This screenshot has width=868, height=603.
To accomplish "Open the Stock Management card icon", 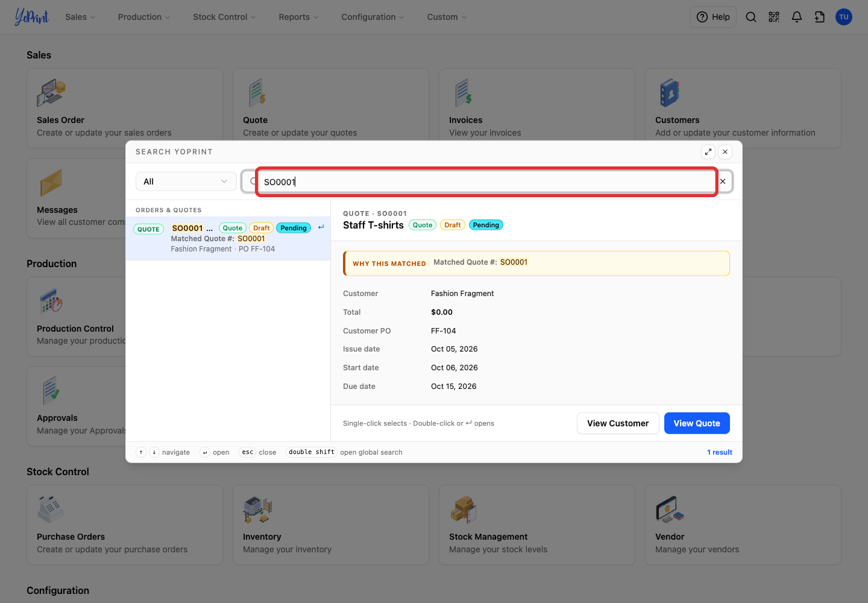I will [464, 510].
